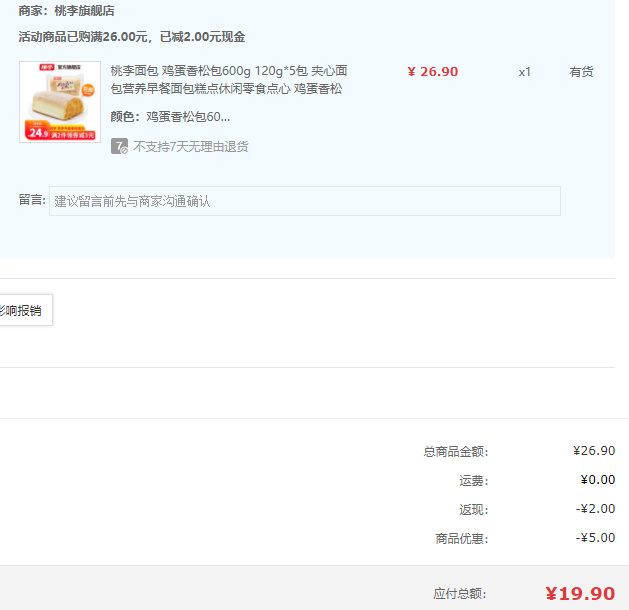The image size is (629, 610).
Task: Click the 7-day no-return policy icon
Action: tap(119, 146)
